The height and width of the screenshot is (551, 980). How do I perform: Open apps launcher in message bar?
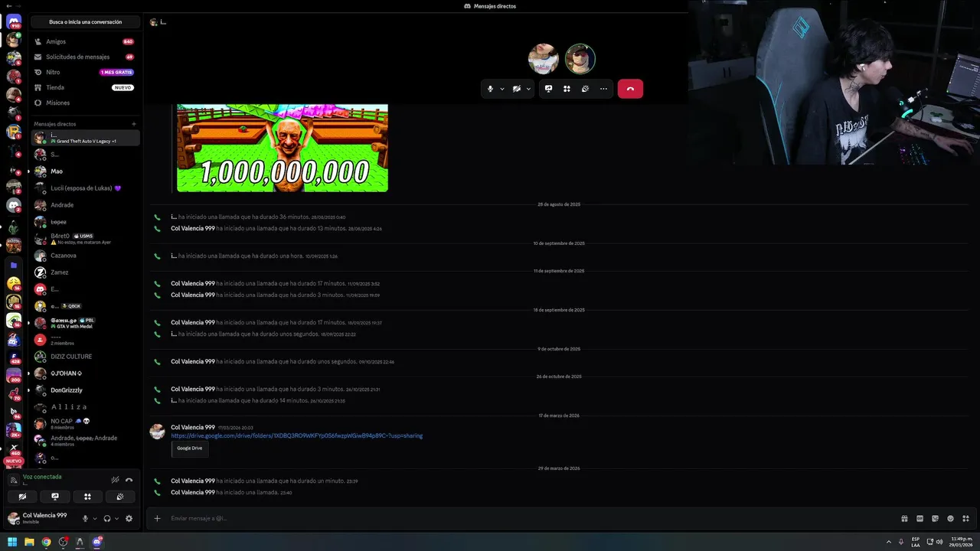pos(965,518)
